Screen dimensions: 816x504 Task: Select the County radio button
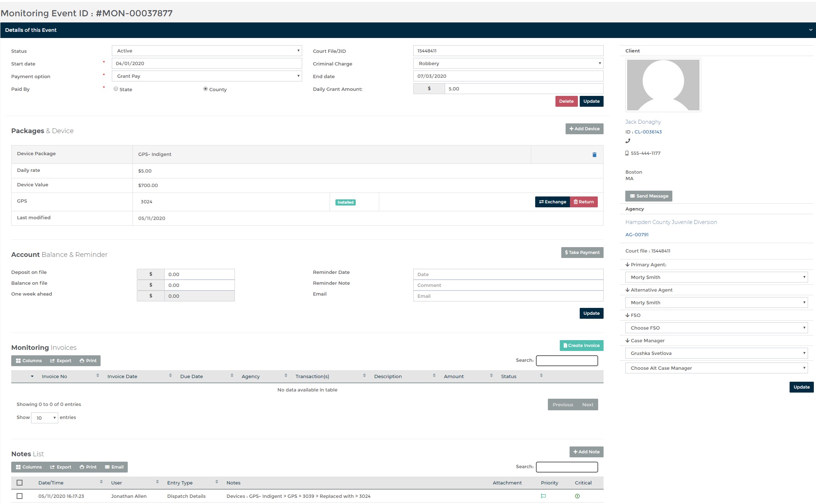(206, 89)
